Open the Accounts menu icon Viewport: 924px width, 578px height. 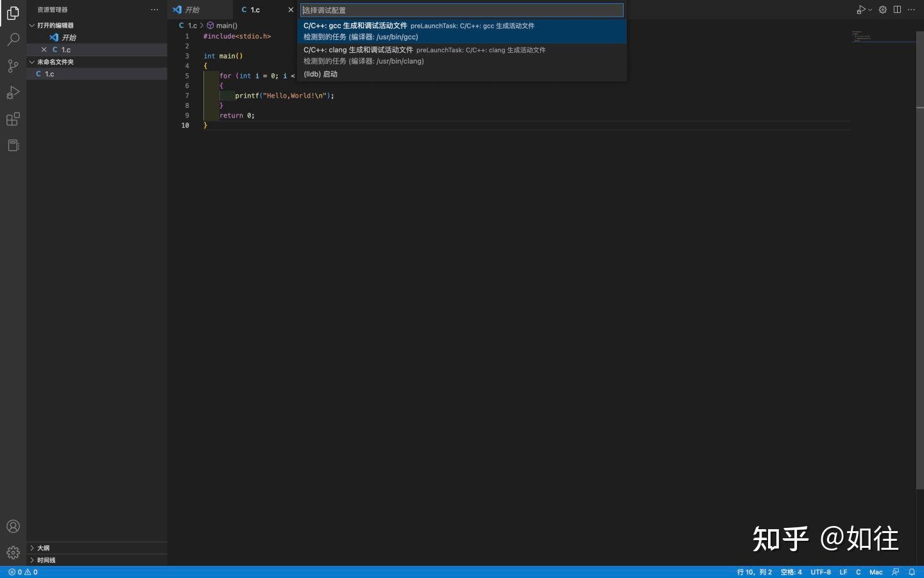13,527
